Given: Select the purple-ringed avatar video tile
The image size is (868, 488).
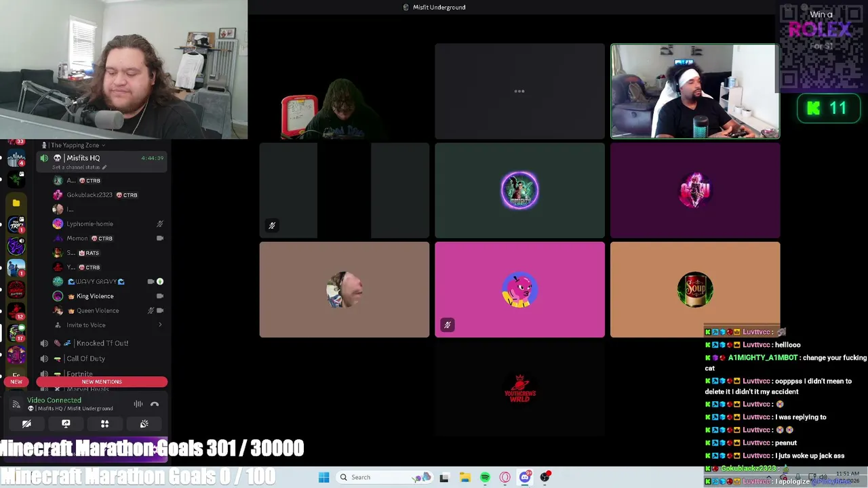Looking at the screenshot, I should pyautogui.click(x=519, y=190).
